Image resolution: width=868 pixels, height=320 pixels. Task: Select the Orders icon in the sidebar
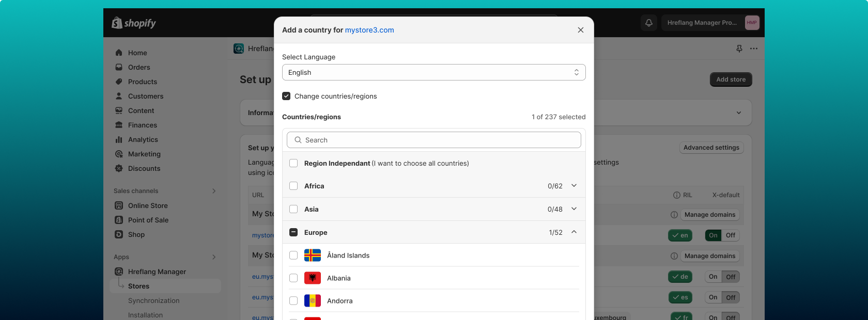(x=119, y=67)
